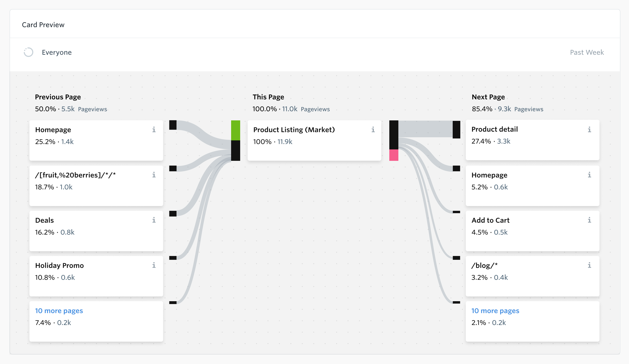Click the info icon on the /blog/* card
The height and width of the screenshot is (364, 629).
pyautogui.click(x=589, y=266)
